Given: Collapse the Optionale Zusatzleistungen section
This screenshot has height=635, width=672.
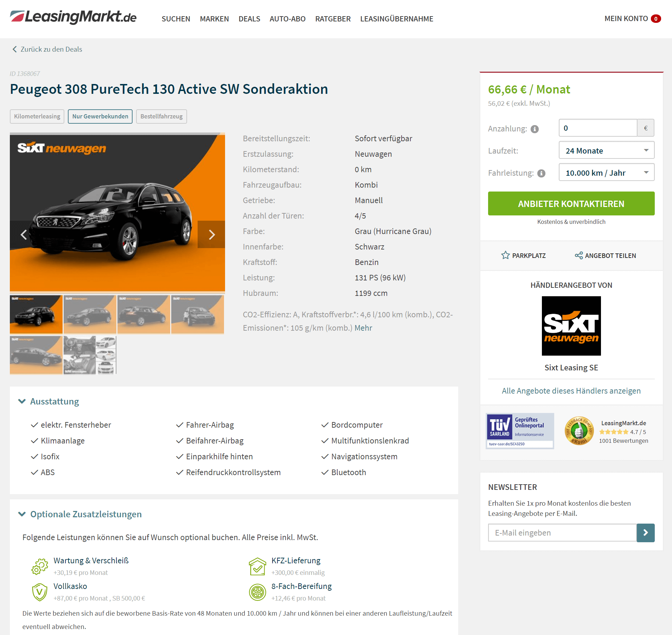Looking at the screenshot, I should pos(80,514).
